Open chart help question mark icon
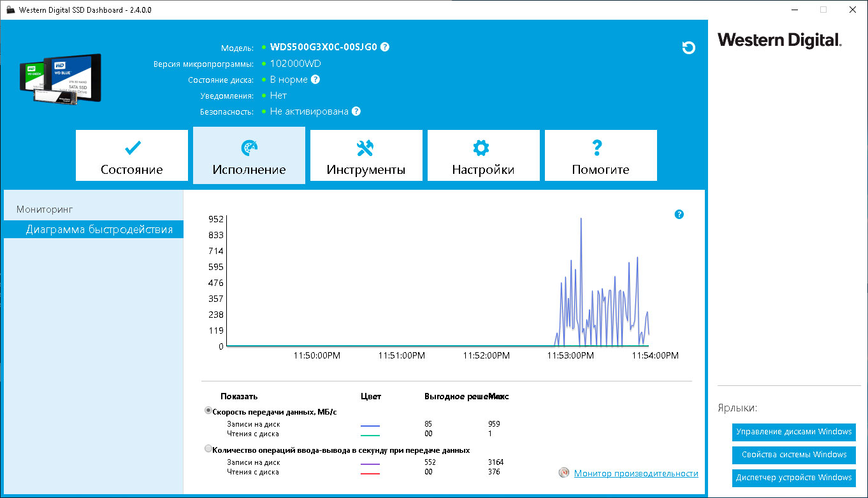 point(679,215)
